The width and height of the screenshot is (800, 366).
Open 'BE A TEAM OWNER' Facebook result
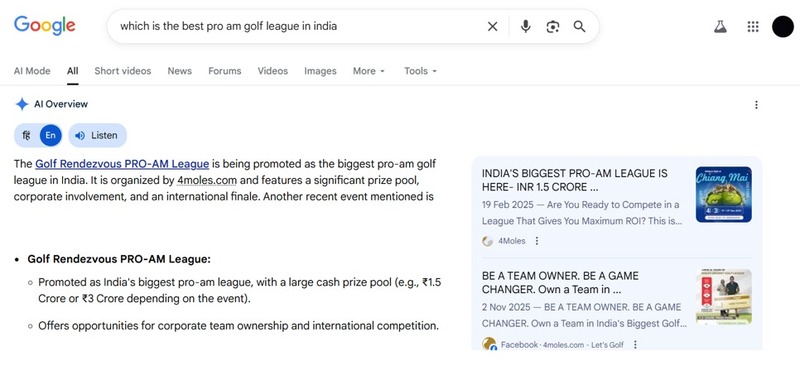[560, 283]
